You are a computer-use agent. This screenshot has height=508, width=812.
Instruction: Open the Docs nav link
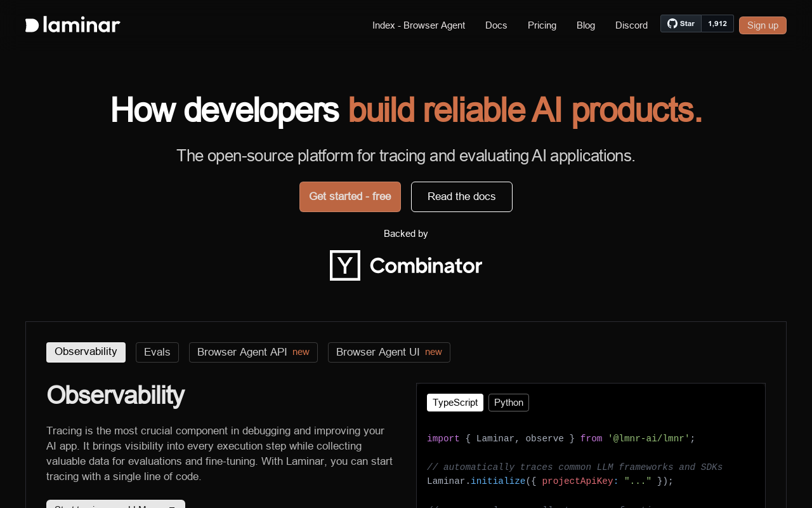pos(496,25)
